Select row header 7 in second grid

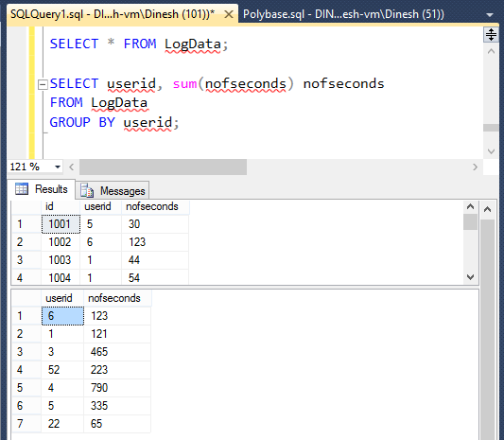[26, 424]
